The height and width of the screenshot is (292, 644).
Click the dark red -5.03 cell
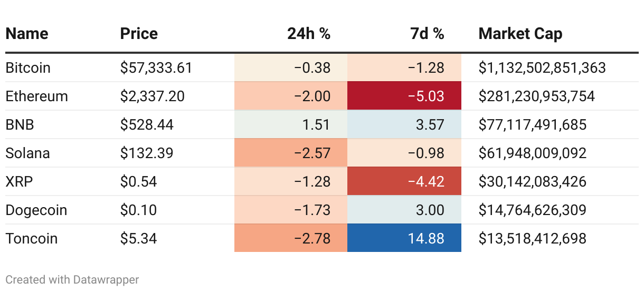[404, 96]
